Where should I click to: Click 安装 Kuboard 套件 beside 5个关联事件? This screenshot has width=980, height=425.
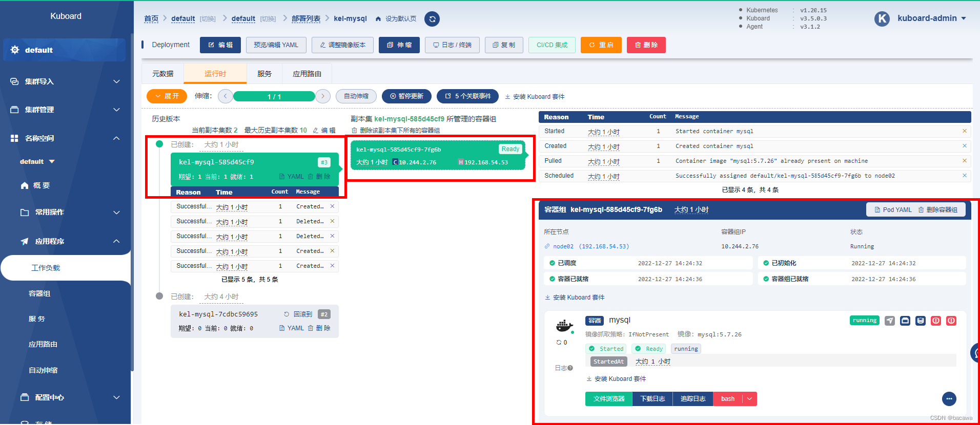[535, 97]
